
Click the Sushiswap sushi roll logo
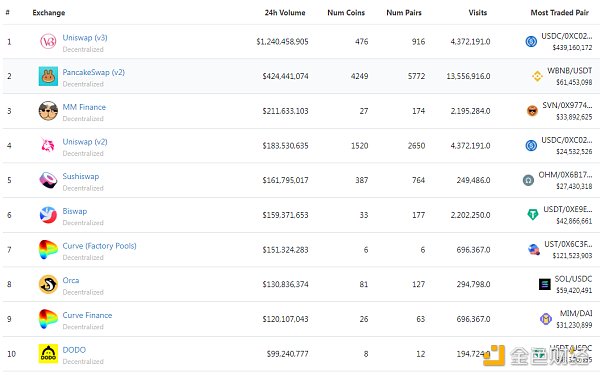(48, 180)
